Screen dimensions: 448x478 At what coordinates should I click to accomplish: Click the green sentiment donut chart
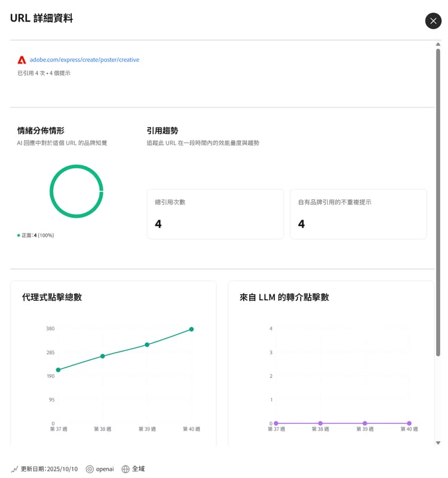coord(76,191)
